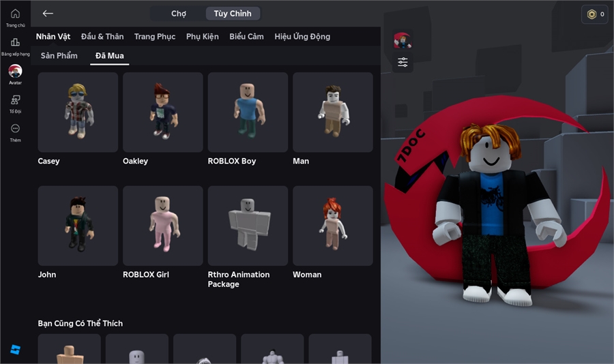
Task: Click the Robux coin balance icon
Action: coord(591,14)
